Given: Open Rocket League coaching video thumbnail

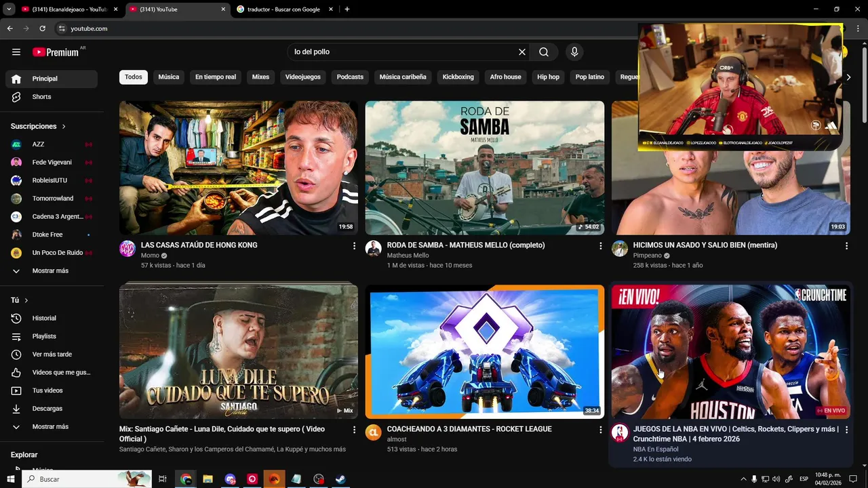Looking at the screenshot, I should coord(485,352).
